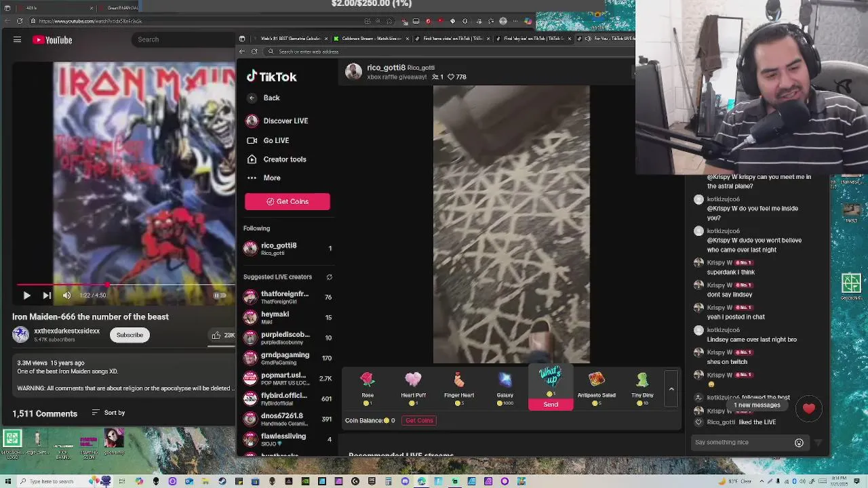
Task: Reload the YouTube browser page
Action: [20, 21]
